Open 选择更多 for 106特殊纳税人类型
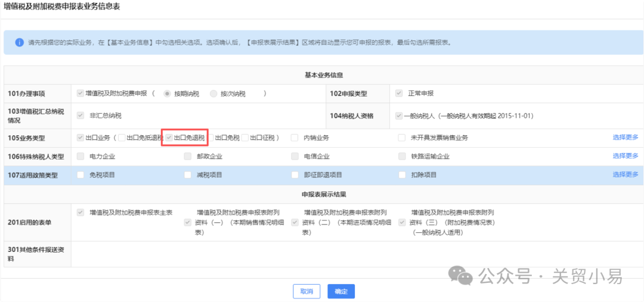The height and width of the screenshot is (302, 644). (626, 155)
